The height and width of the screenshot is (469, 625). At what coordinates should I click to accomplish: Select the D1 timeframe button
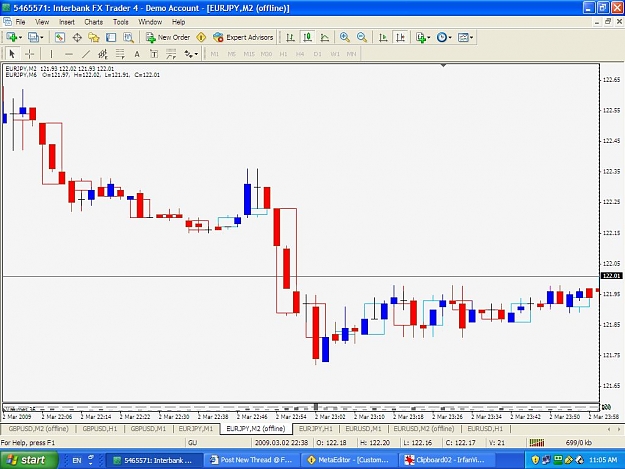tap(318, 54)
